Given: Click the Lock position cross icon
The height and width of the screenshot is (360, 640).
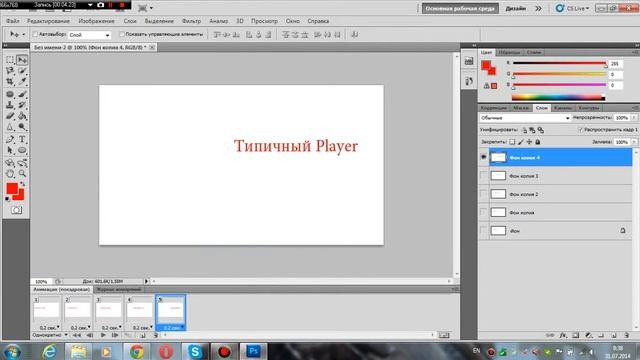Looking at the screenshot, I should point(529,142).
